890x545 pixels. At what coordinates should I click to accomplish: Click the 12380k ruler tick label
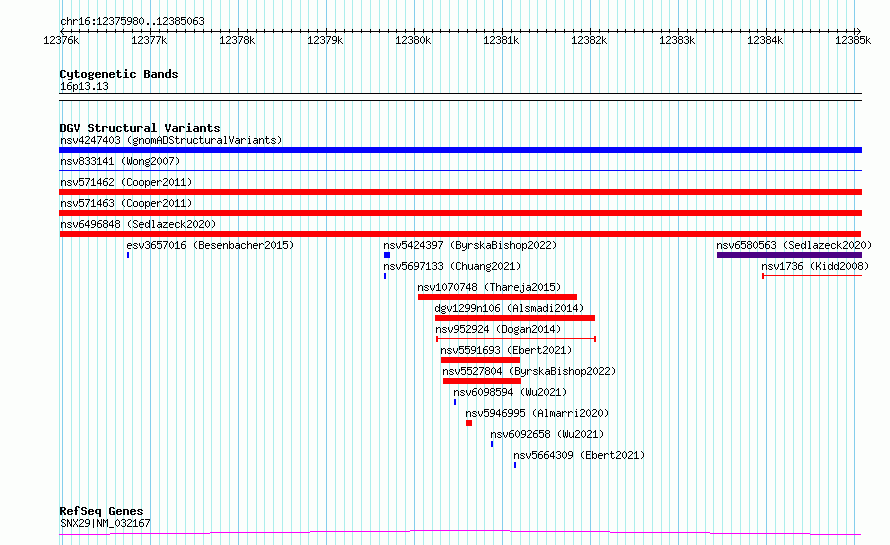point(413,40)
